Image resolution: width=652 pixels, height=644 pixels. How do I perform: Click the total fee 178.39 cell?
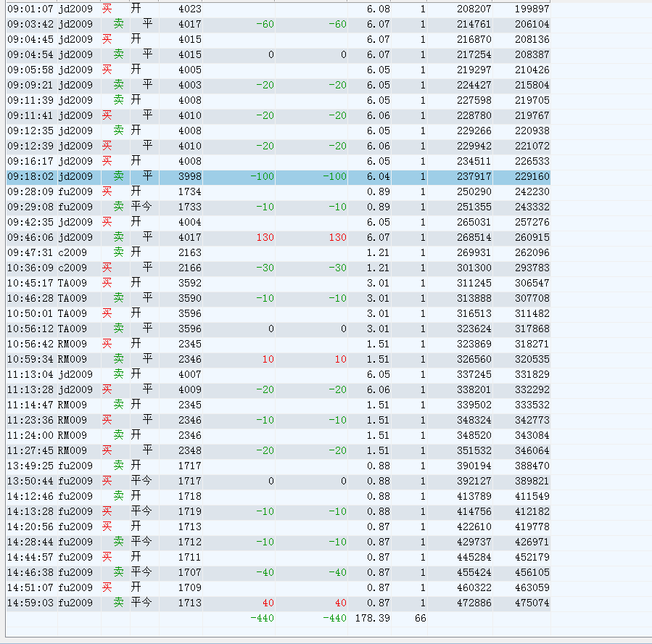click(x=372, y=619)
